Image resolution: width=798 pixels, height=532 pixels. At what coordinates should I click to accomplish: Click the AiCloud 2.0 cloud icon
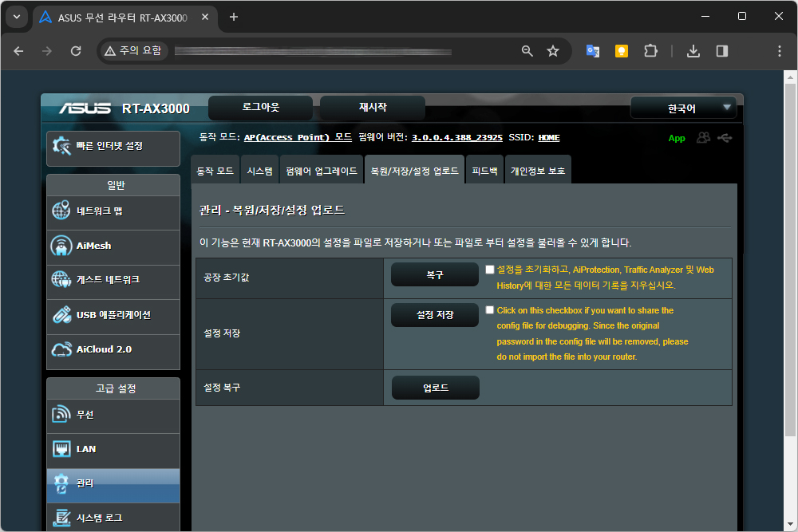point(61,349)
